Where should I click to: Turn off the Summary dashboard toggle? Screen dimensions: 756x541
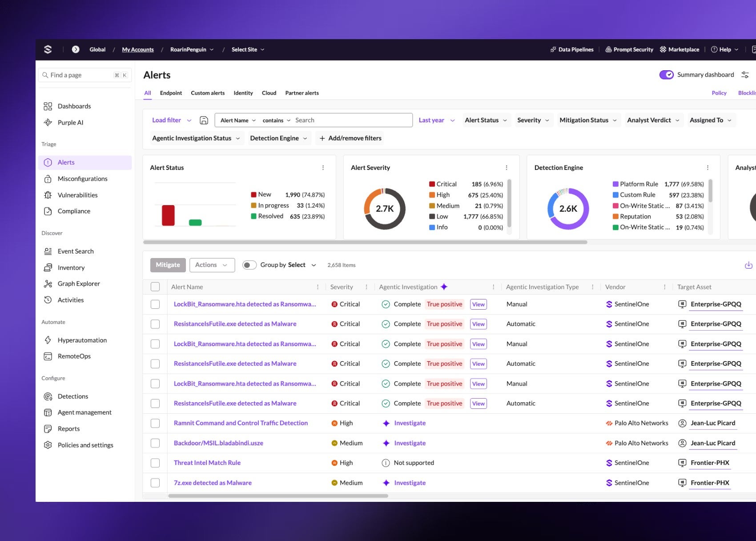(x=666, y=75)
